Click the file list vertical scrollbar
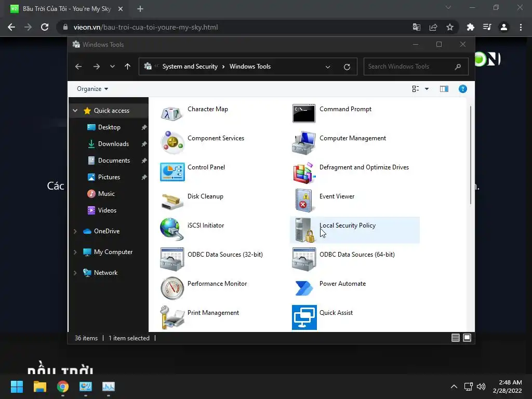Viewport: 532px width, 399px height. coord(471,155)
